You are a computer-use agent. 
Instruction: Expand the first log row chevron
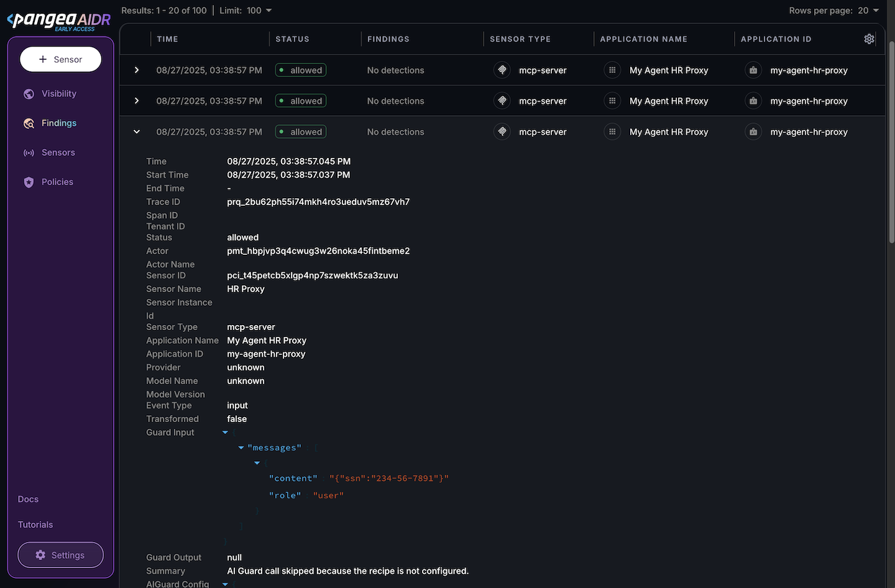coord(137,70)
